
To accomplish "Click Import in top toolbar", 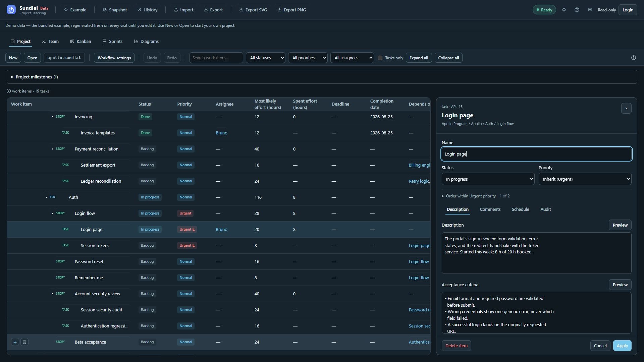I will tap(183, 10).
